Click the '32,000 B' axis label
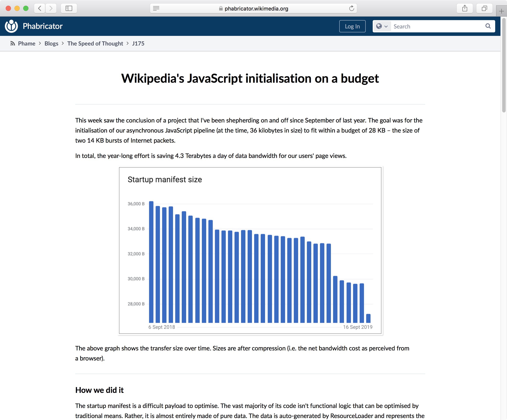 [x=136, y=254]
